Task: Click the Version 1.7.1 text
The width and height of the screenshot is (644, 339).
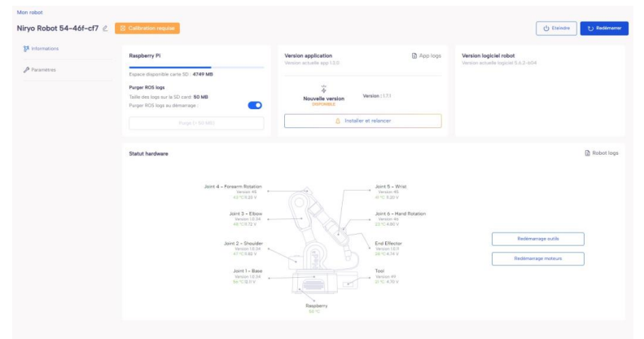Action: tap(377, 95)
